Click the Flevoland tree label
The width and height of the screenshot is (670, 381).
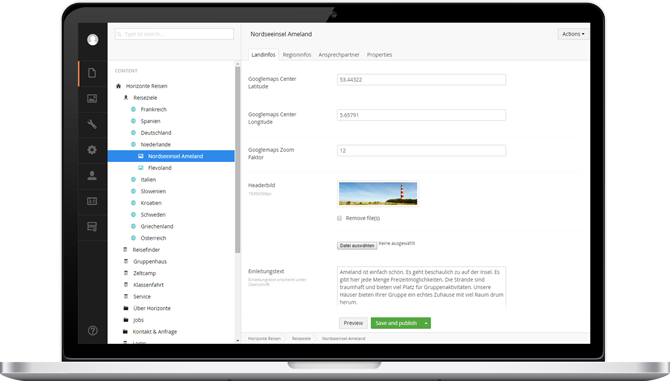point(160,168)
